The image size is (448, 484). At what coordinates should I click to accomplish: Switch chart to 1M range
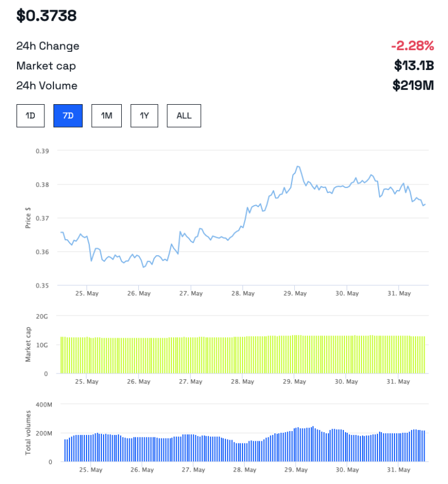(106, 116)
